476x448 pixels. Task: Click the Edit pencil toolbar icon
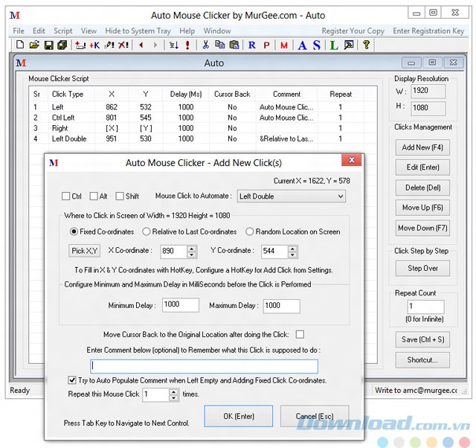pyautogui.click(x=109, y=45)
